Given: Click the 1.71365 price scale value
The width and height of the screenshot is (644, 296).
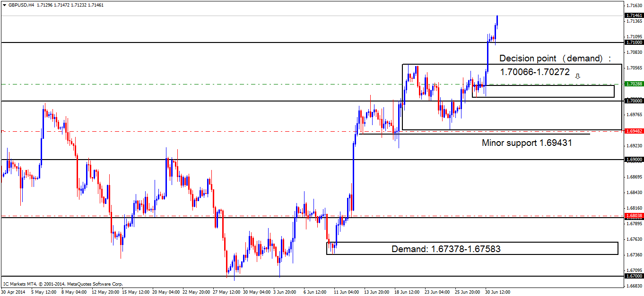Looking at the screenshot, I should click(x=634, y=21).
